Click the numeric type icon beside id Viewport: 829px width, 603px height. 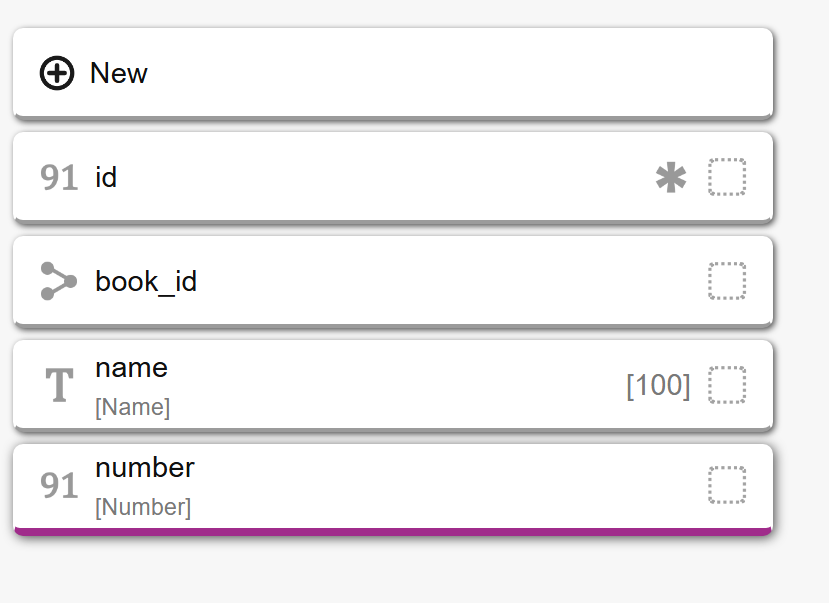(59, 178)
